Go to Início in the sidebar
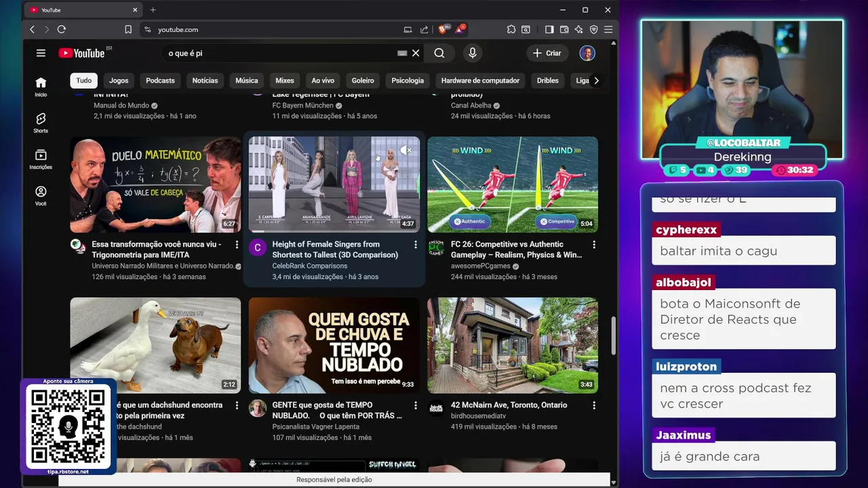The width and height of the screenshot is (868, 488). pos(41,87)
